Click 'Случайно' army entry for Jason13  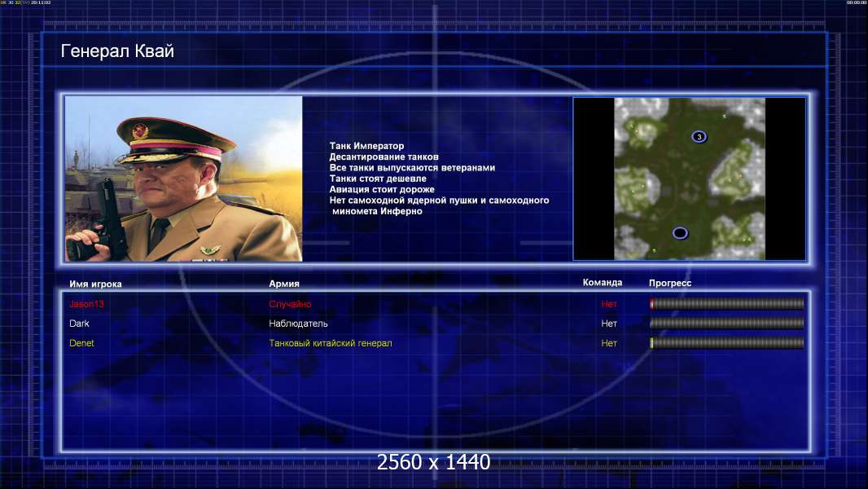coord(290,304)
